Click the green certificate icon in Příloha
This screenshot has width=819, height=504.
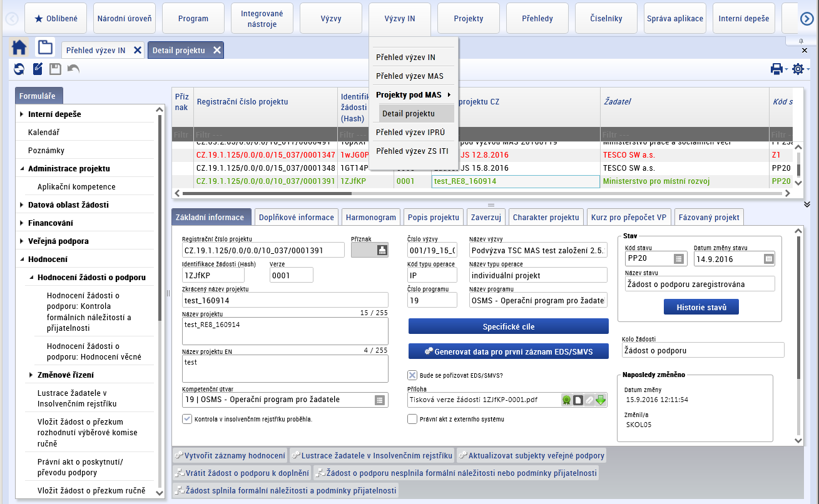click(x=566, y=400)
